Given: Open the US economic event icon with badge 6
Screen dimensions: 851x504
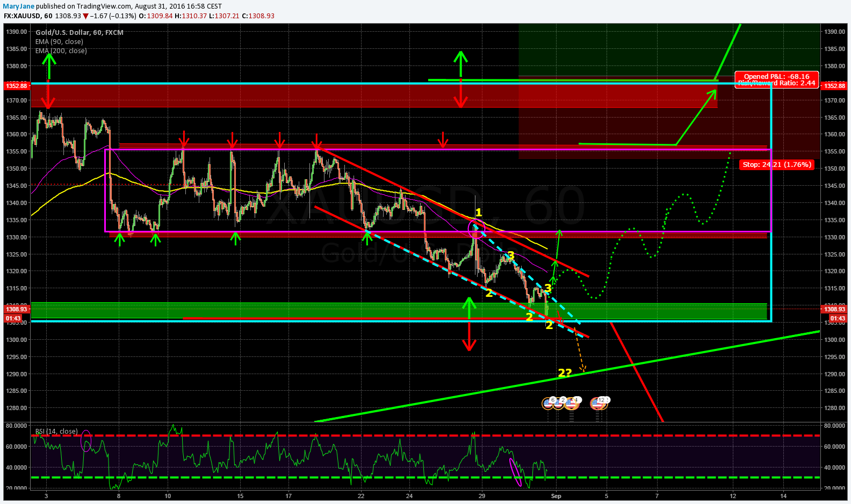Looking at the screenshot, I should pos(549,403).
